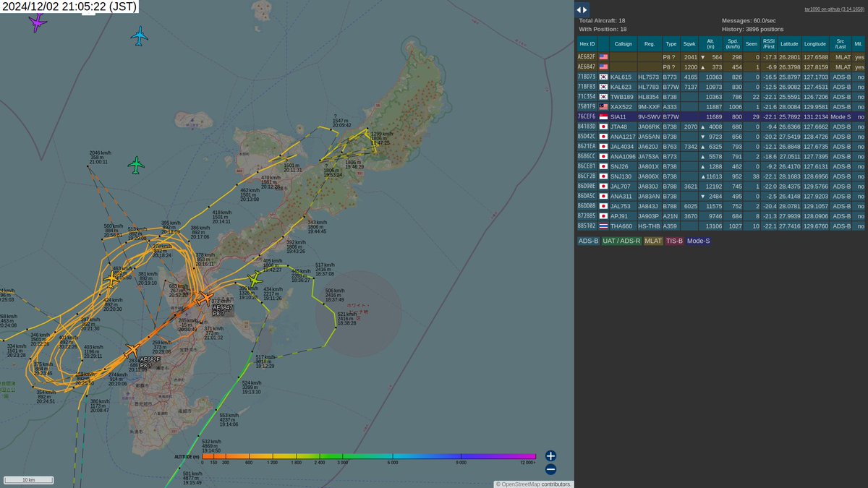Select the SNJ130 callsign row
Screen dimensions: 868x488
(721, 176)
